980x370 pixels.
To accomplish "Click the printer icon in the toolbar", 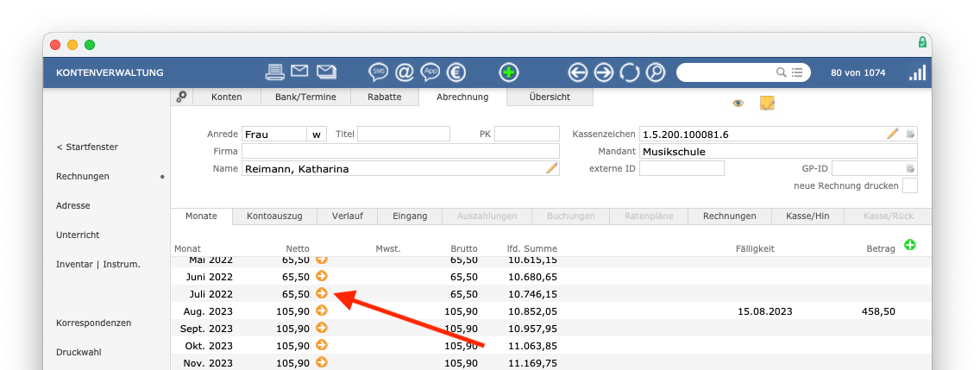I will click(x=275, y=72).
